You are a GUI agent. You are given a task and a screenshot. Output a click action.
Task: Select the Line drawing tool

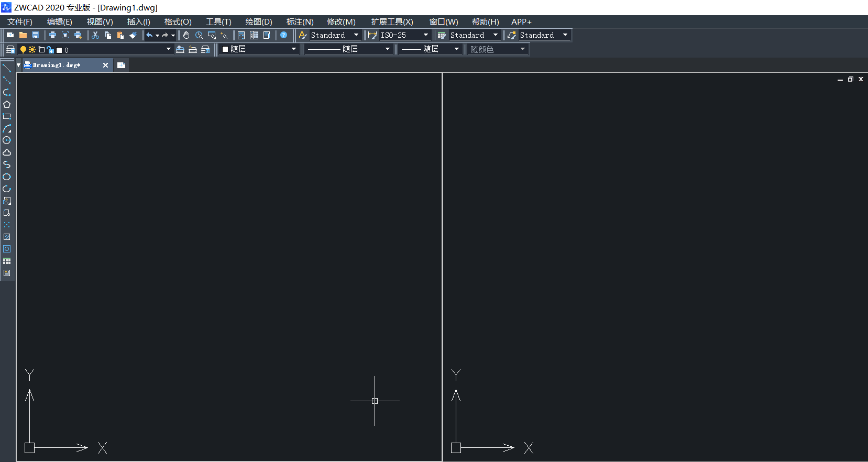click(x=7, y=68)
